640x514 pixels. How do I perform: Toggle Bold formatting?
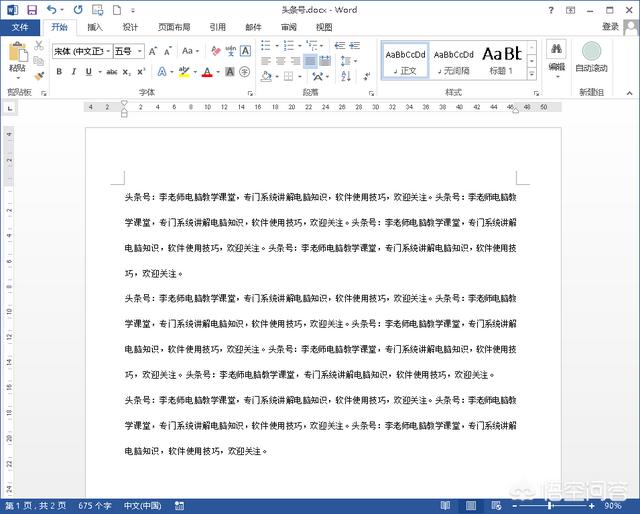click(x=59, y=72)
